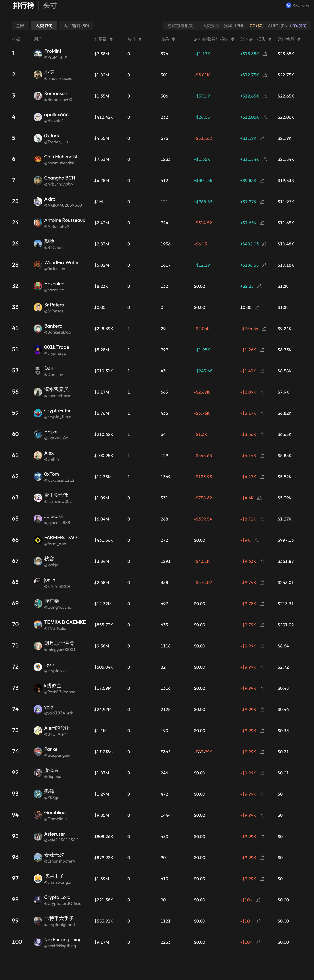Screen dimensions: 314x980
Task: Click the 头寸 heading at top
Action: pyautogui.click(x=50, y=6)
